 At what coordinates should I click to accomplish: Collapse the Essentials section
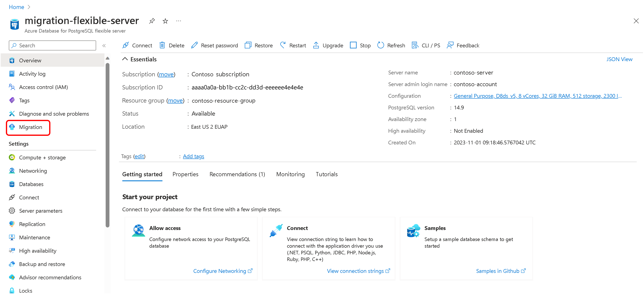[x=125, y=59]
